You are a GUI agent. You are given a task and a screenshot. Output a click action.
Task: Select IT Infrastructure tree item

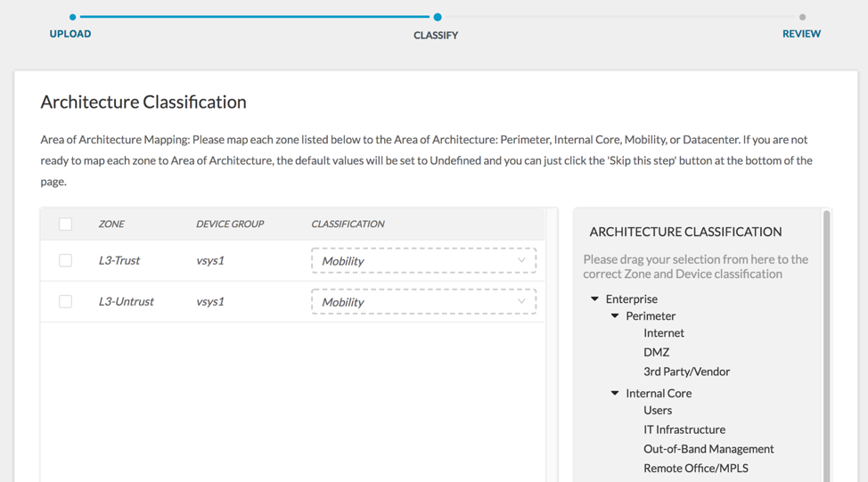click(x=684, y=429)
